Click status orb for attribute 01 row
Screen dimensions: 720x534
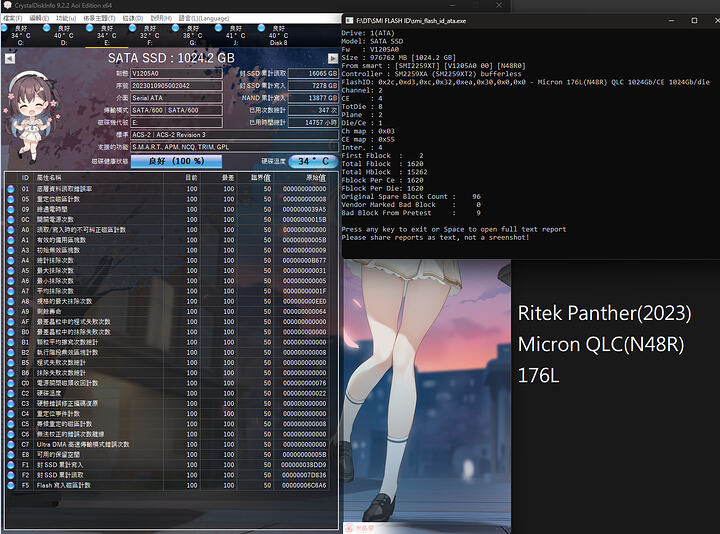[11, 189]
